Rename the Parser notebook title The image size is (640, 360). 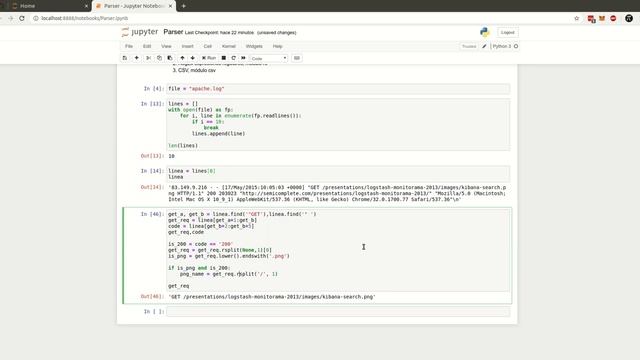[173, 32]
